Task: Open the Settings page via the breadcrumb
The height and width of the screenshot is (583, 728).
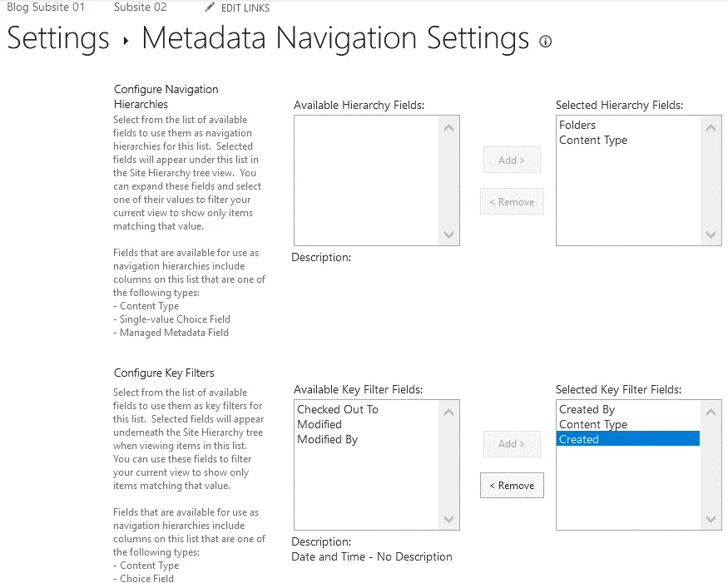Action: pos(57,39)
